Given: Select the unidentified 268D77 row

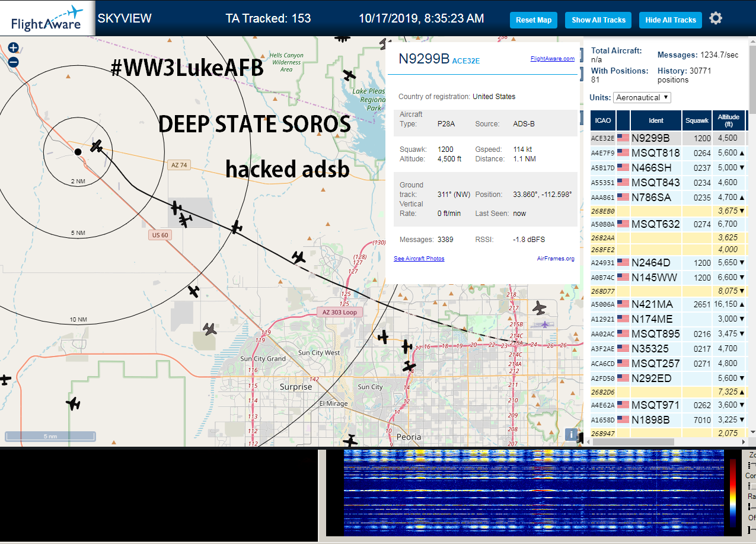Looking at the screenshot, I should point(668,291).
